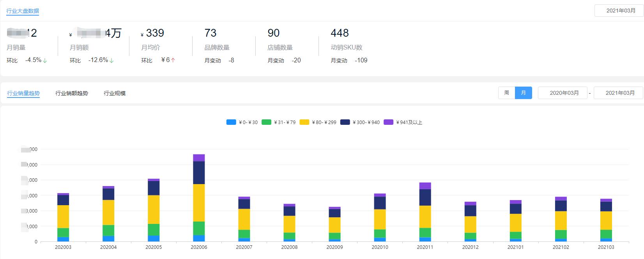
Task: Select the 月 monthly view button
Action: tap(523, 93)
